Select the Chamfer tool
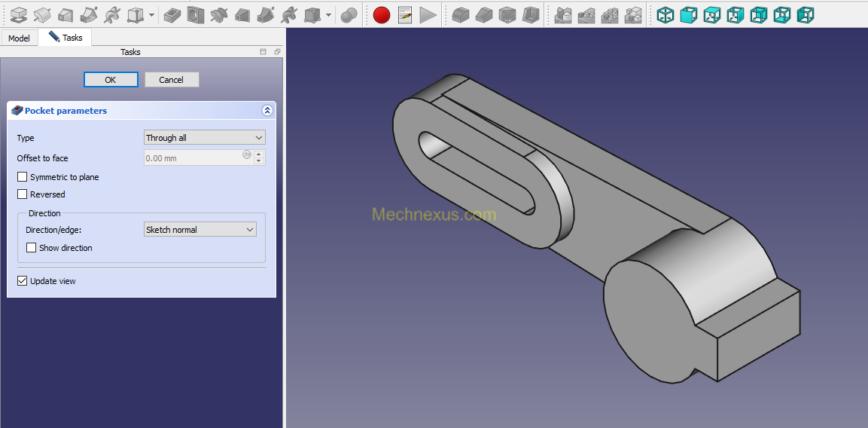 pyautogui.click(x=484, y=15)
